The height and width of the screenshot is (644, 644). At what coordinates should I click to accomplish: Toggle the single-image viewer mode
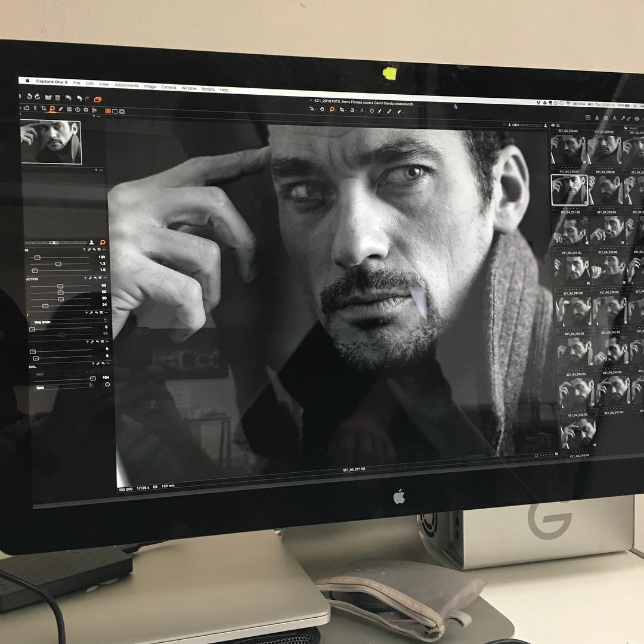click(115, 111)
